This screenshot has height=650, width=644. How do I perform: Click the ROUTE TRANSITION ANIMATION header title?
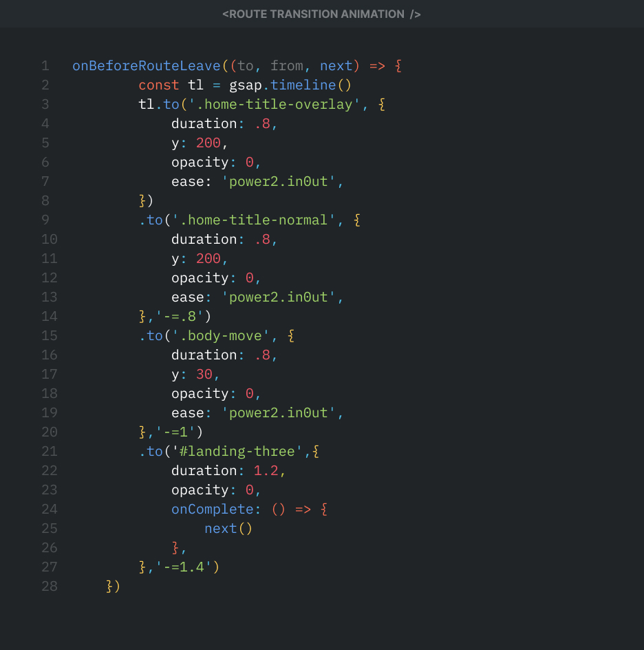pyautogui.click(x=321, y=14)
